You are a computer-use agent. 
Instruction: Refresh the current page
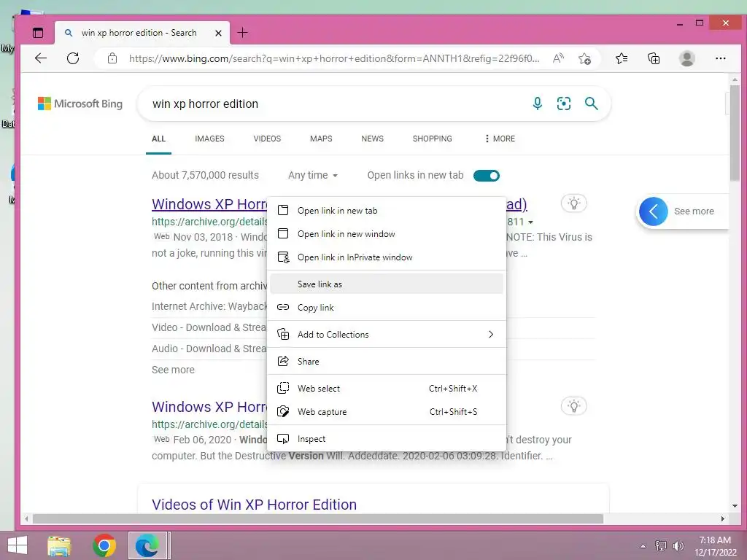coord(73,58)
